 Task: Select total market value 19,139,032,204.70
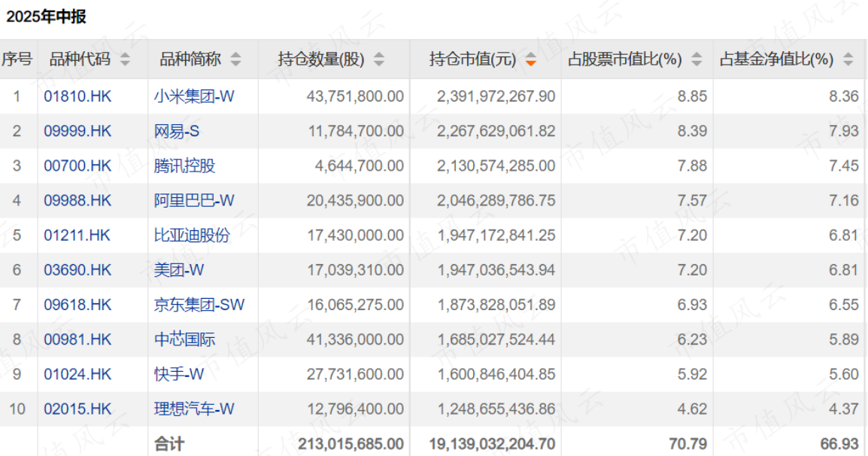(492, 444)
